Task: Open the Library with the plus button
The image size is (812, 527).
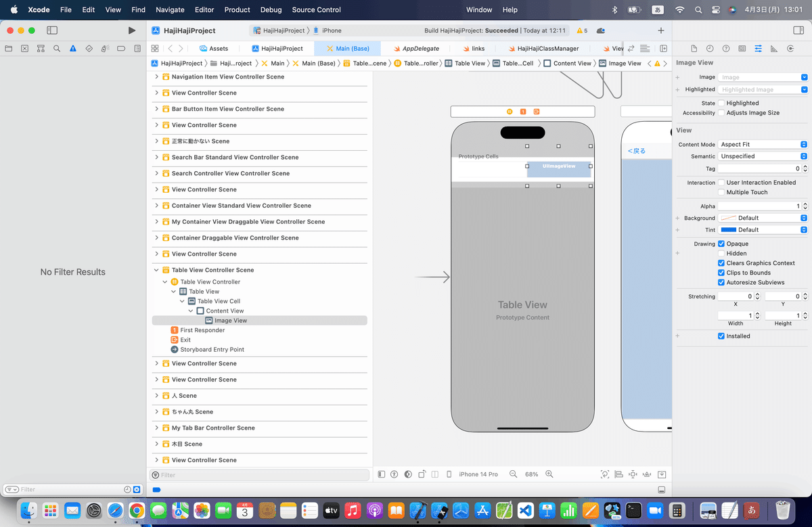Action: [661, 30]
